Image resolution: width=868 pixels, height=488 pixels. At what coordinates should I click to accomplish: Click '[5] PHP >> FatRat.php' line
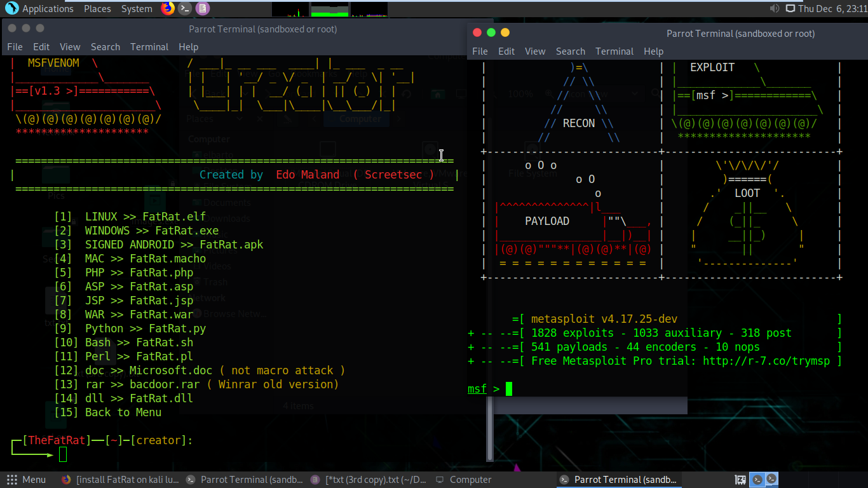123,273
